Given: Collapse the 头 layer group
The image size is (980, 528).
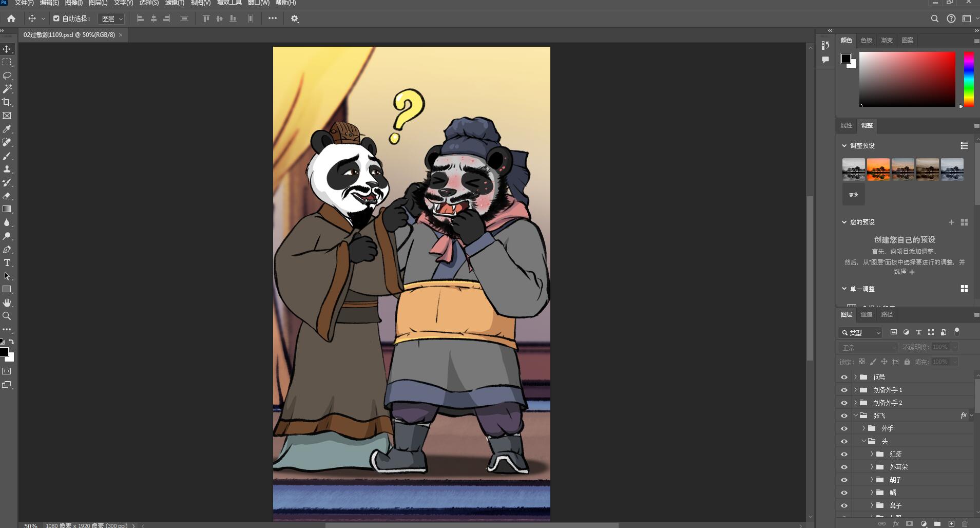Looking at the screenshot, I should [x=863, y=441].
